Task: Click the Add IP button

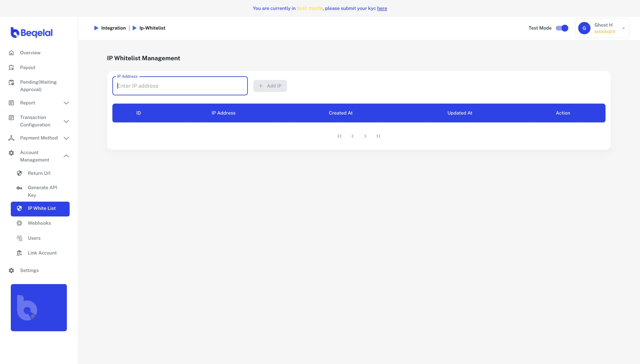Action: [x=270, y=86]
